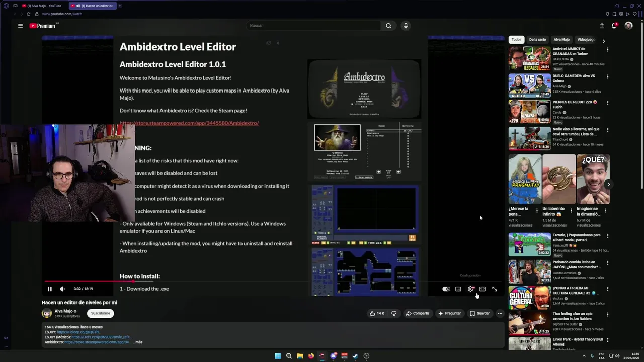Click the Compartir button
Image resolution: width=644 pixels, height=362 pixels.
coord(418,313)
